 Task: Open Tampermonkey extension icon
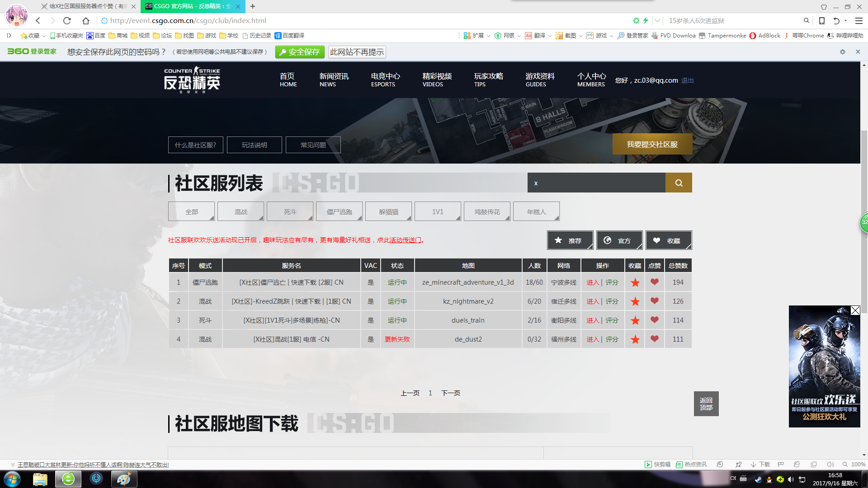pos(702,36)
